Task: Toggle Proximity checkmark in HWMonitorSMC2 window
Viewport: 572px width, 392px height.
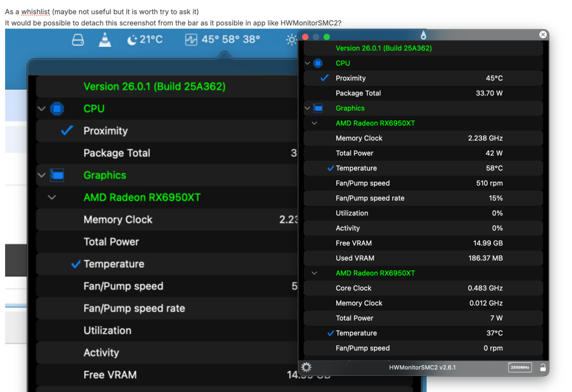Action: [x=325, y=78]
